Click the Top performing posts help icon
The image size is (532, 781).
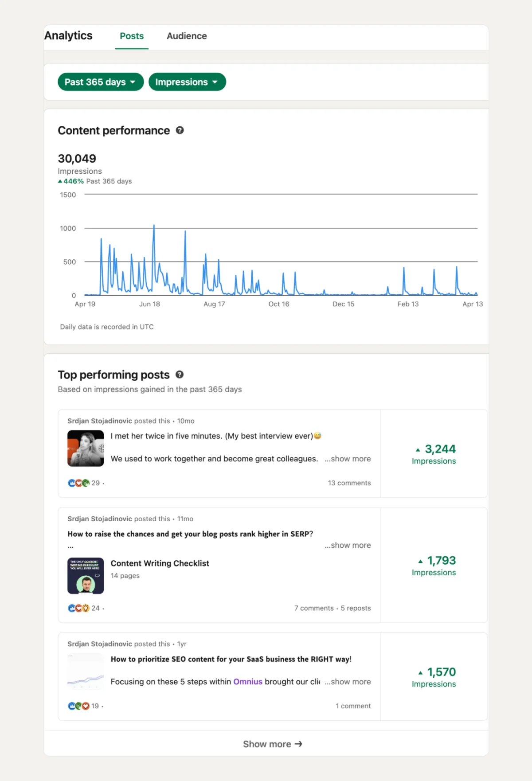click(x=180, y=375)
